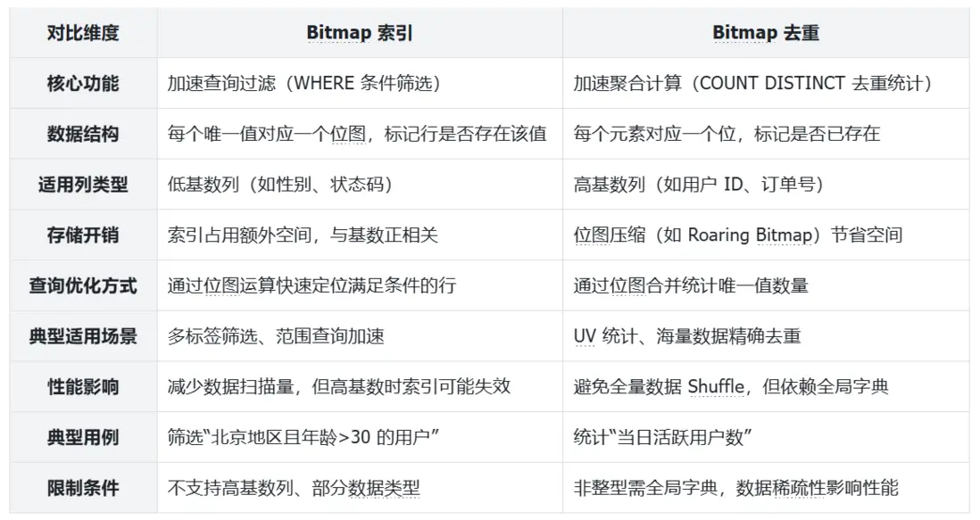This screenshot has width=980, height=520.
Task: Click the 多标签筛选、范围查询加速 cell
Action: [x=276, y=336]
